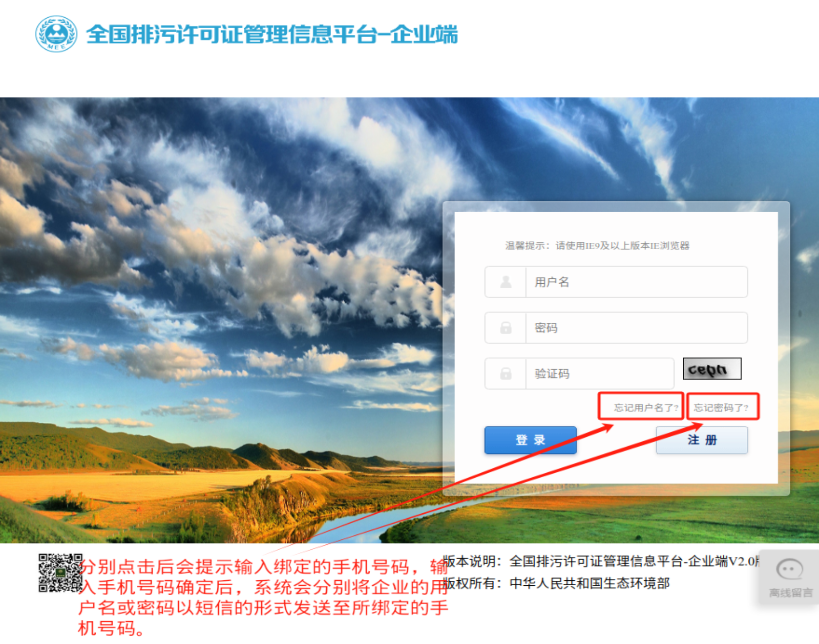This screenshot has height=644, width=819.
Task: Open the 忘记密码了? link
Action: point(721,408)
